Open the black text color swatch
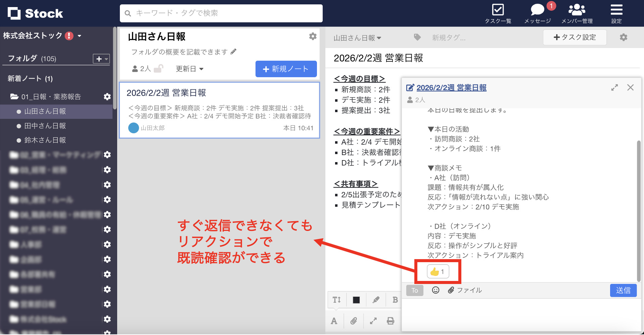Screen dimensions: 644x335 click(356, 300)
